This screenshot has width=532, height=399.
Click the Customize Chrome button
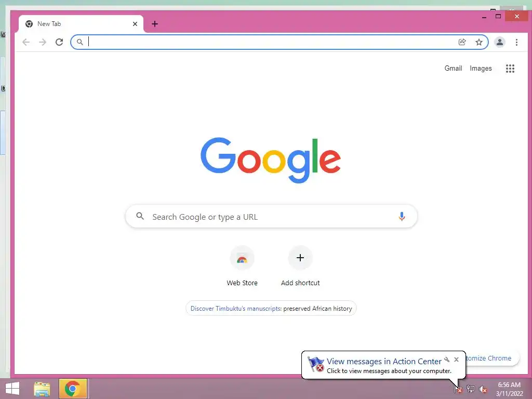[493, 358]
